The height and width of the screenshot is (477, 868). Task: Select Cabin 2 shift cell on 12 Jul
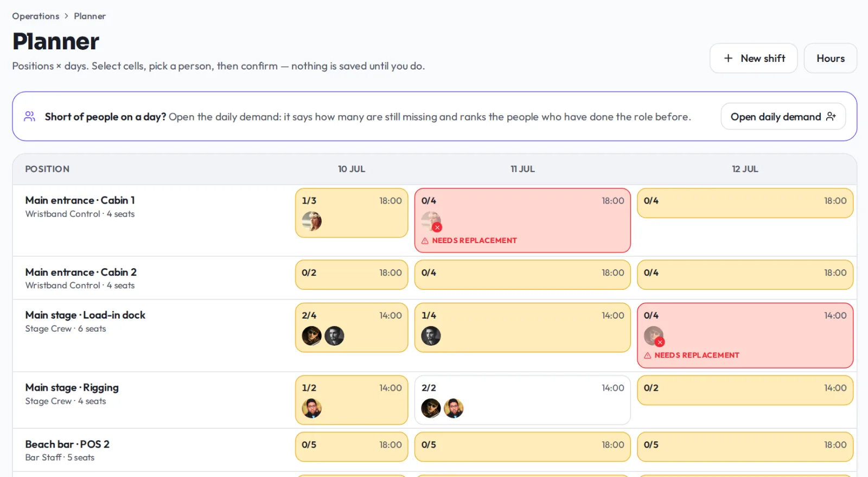point(745,275)
